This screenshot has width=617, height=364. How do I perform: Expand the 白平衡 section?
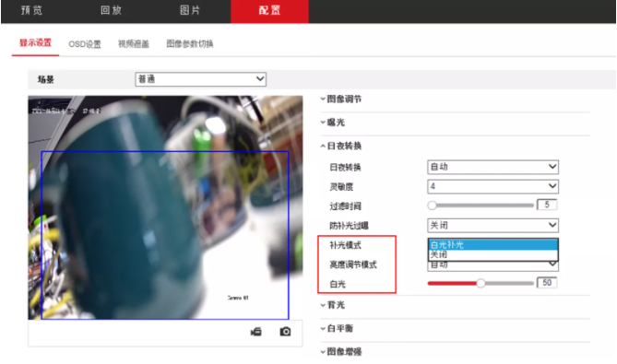click(338, 328)
